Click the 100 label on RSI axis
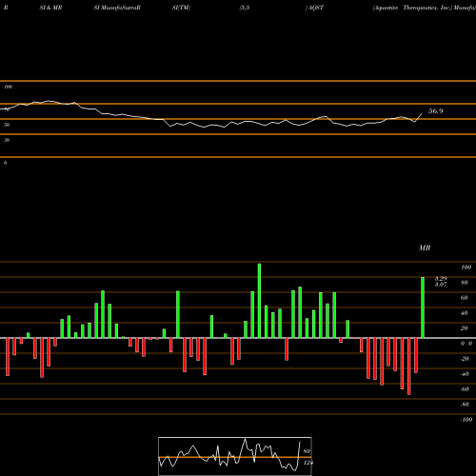Viewport: 476px width, 476px height. 8,87
